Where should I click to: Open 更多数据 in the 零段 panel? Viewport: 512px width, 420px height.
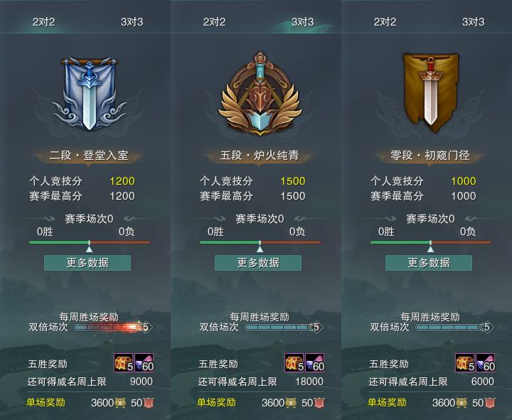point(429,263)
